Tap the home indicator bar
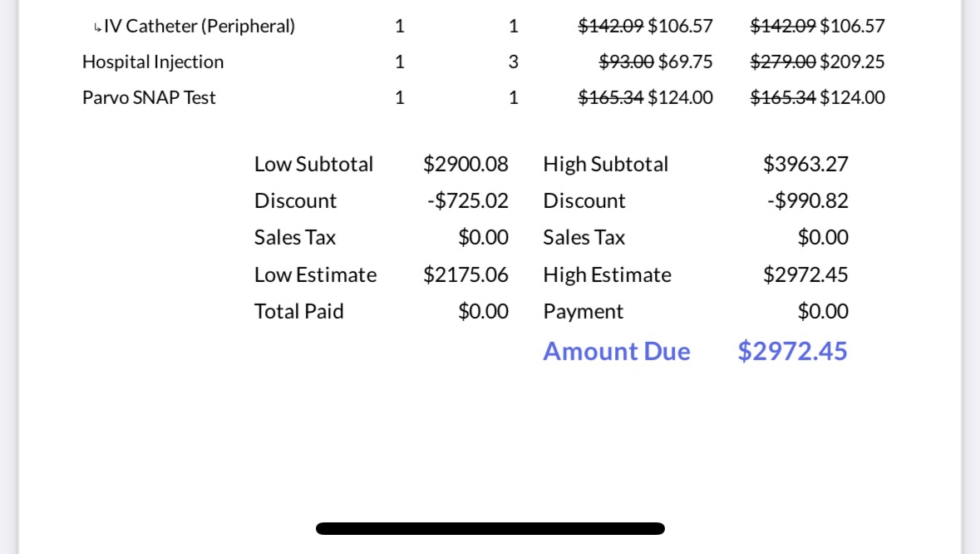Screen dimensions: 980x554 490,528
